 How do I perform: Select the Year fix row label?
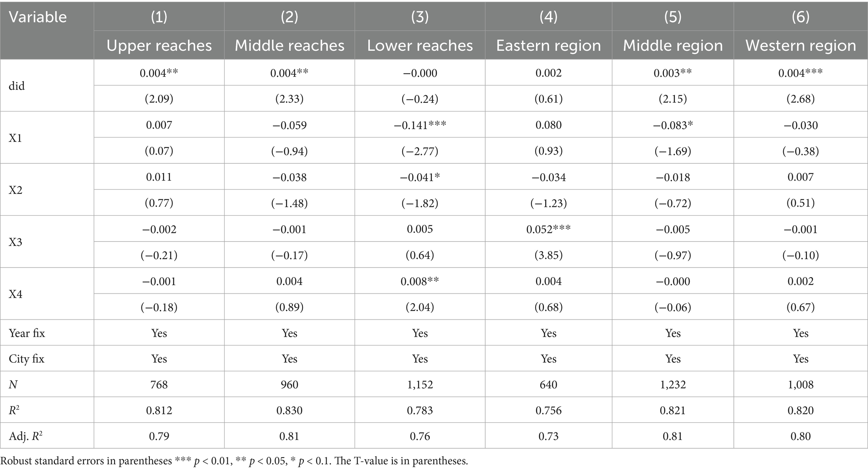27,333
